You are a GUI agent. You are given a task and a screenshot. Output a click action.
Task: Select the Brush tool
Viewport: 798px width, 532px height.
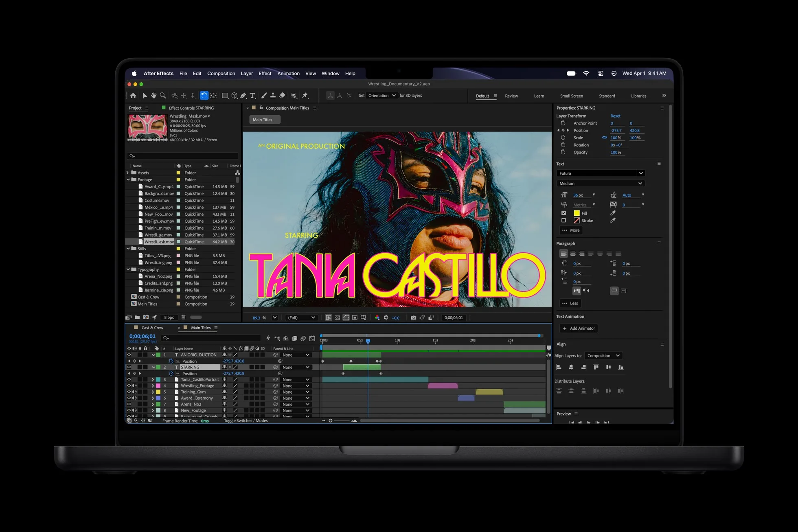[x=264, y=96]
